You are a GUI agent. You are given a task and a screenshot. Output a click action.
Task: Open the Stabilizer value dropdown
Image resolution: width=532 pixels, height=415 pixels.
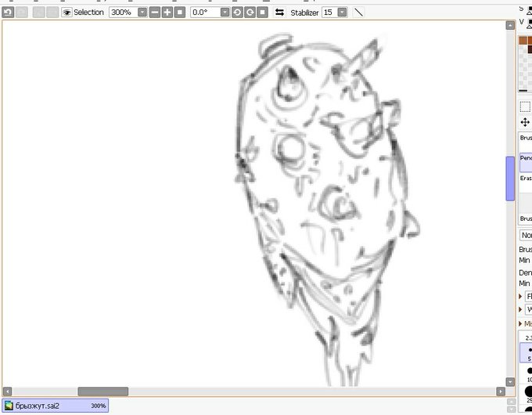(343, 13)
